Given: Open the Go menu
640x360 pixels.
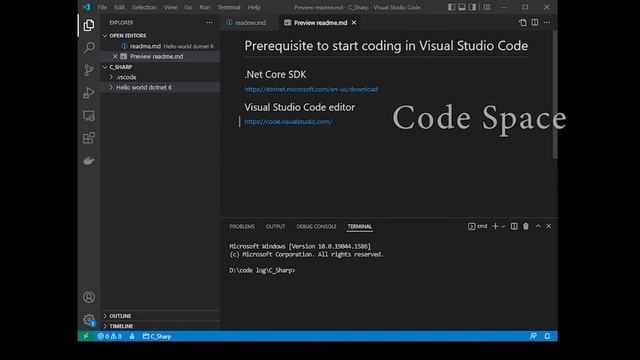Looking at the screenshot, I should pyautogui.click(x=188, y=7).
